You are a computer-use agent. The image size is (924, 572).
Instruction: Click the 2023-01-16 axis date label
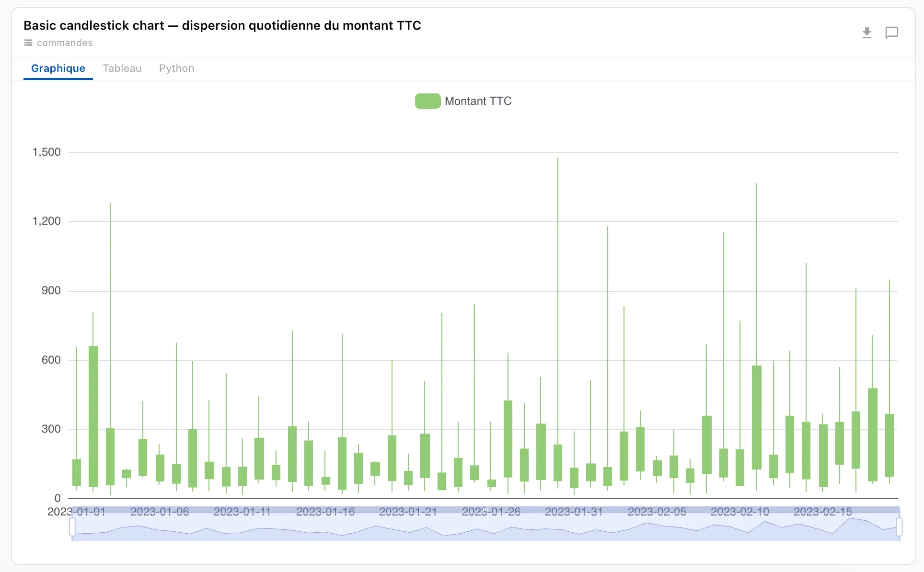pos(325,512)
